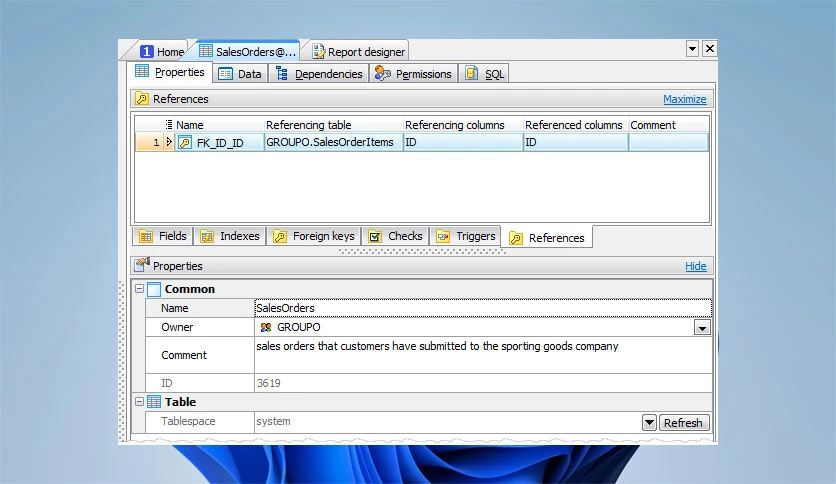Maximize the References panel
Viewport: 836px width, 484px height.
click(685, 99)
